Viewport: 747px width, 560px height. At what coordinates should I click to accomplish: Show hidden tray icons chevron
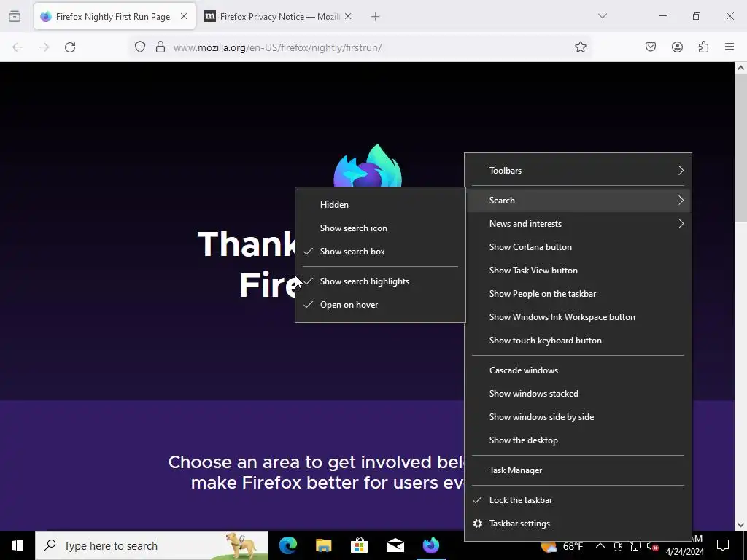[600, 545]
